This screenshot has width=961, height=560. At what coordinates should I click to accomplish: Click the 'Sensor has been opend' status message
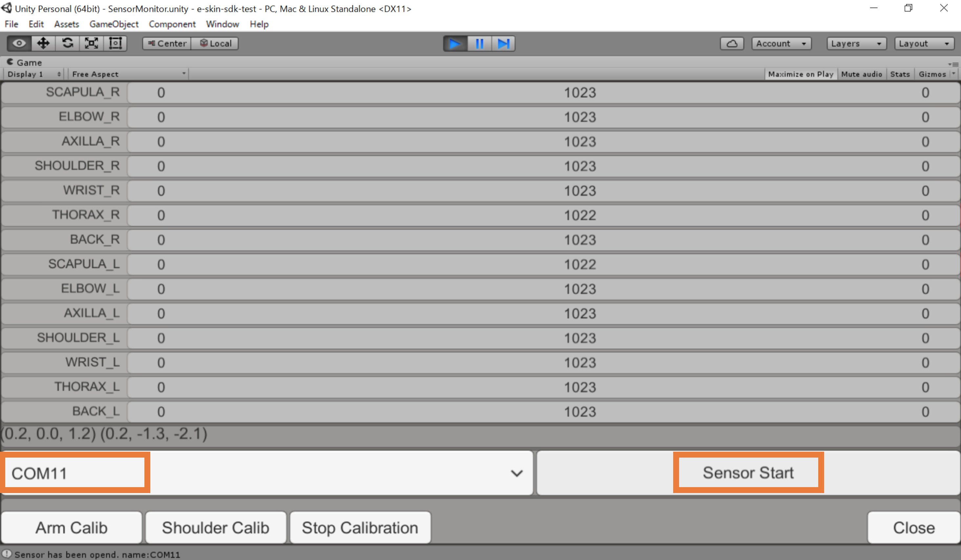(97, 554)
